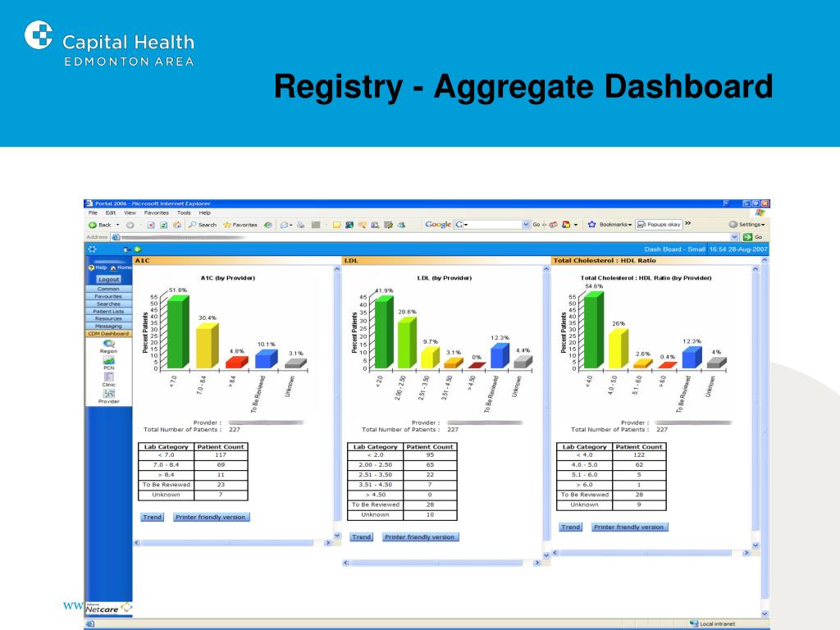
Task: Click Cholesterol Printer friendly version button
Action: coord(629,527)
